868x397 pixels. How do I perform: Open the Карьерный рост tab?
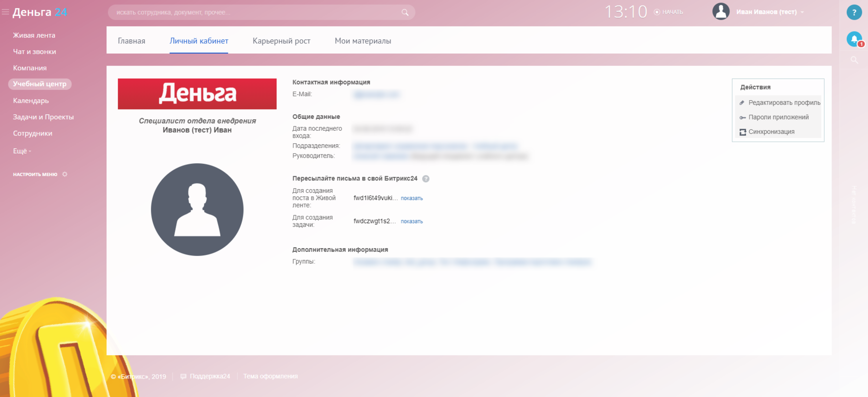pyautogui.click(x=282, y=41)
